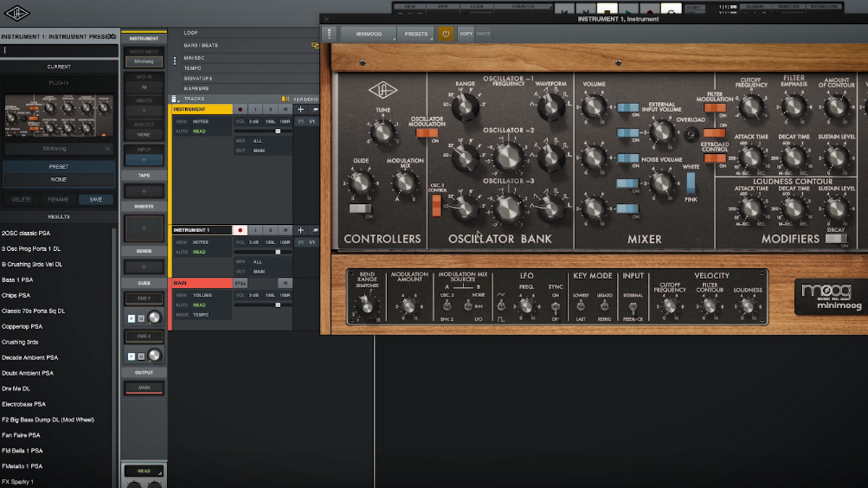The width and height of the screenshot is (868, 488).
Task: Click the Filter Cutoff Frequency knob
Action: 752,107
